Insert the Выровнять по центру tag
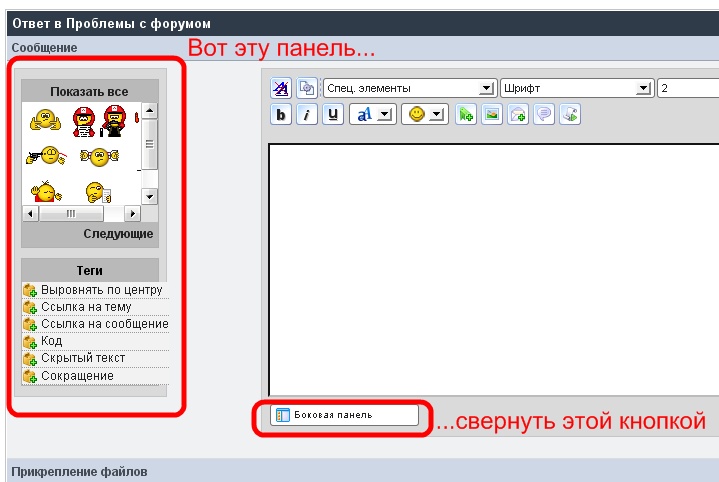The width and height of the screenshot is (719, 482). tap(100, 290)
